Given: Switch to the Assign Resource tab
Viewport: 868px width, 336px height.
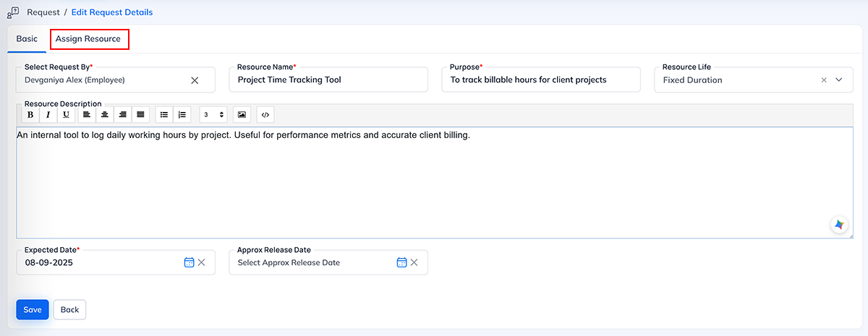Looking at the screenshot, I should point(88,39).
